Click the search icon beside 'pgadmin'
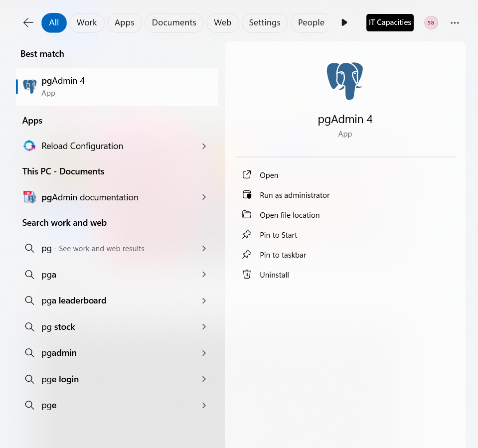The width and height of the screenshot is (478, 448). click(29, 353)
